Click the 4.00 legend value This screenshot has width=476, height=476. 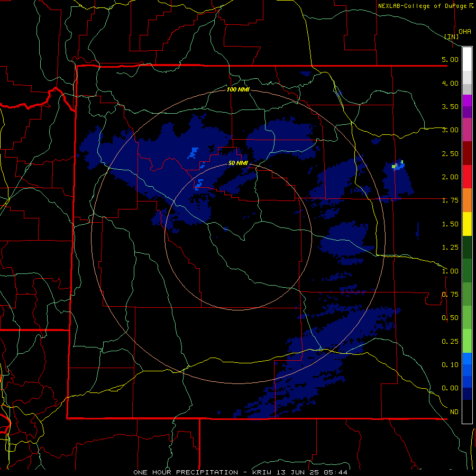(x=450, y=83)
